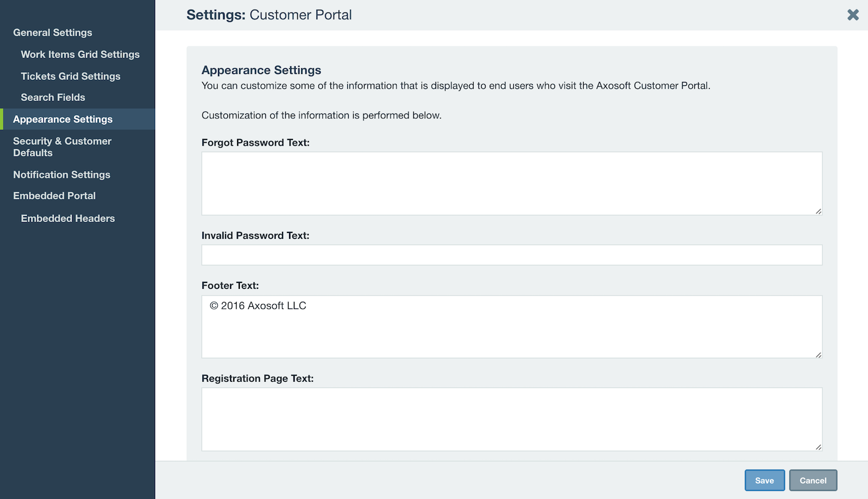Open Tickets Grid Settings
Screen dimensions: 868x499
coord(71,76)
